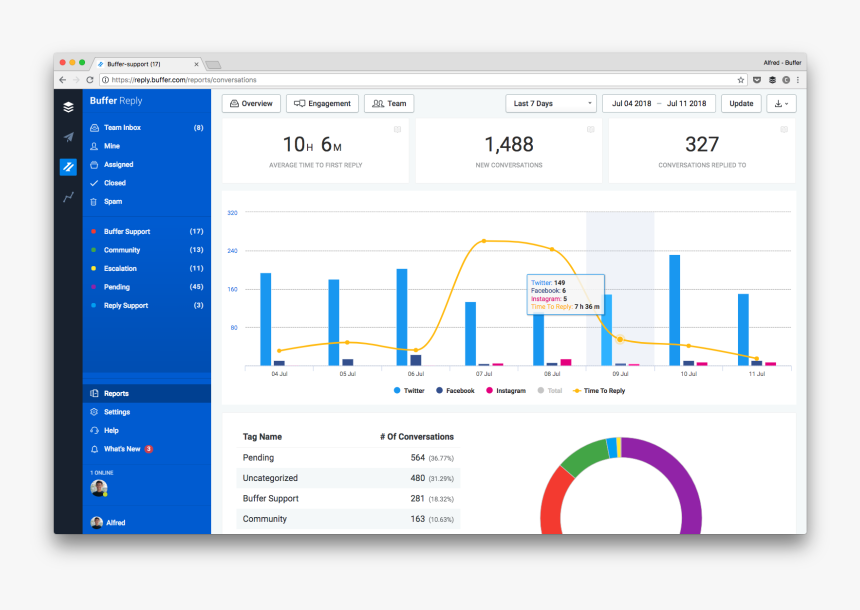Edit the start date Jul 04 2018

point(631,104)
